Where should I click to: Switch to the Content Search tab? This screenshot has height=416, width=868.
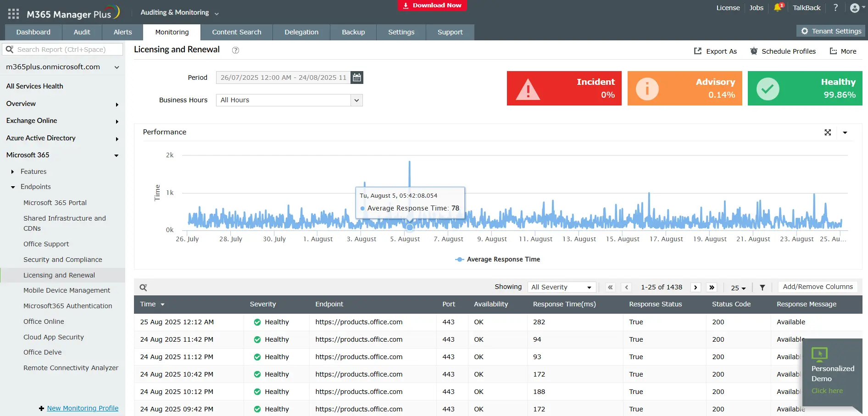tap(236, 32)
